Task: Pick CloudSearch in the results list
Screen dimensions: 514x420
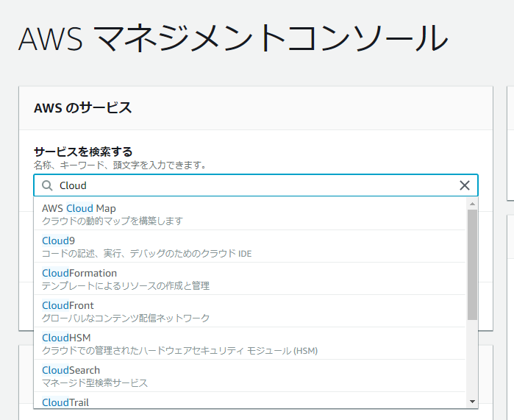Action: pyautogui.click(x=250, y=376)
